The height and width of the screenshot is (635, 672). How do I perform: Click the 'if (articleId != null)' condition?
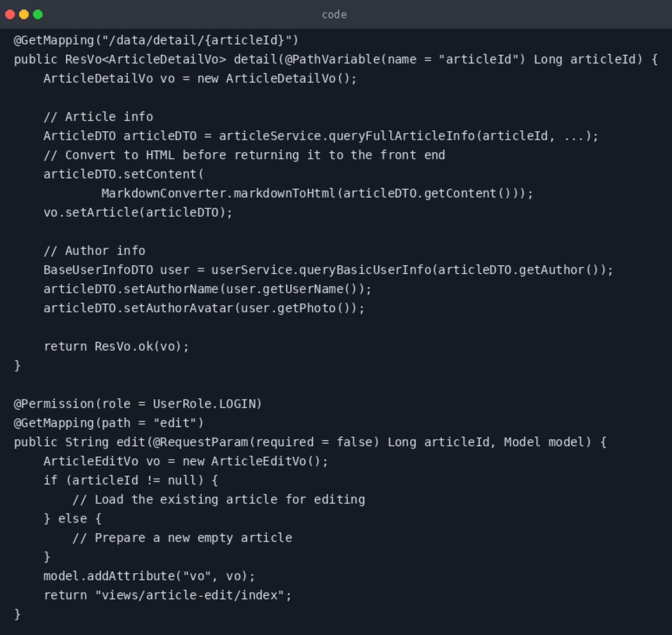pos(123,481)
